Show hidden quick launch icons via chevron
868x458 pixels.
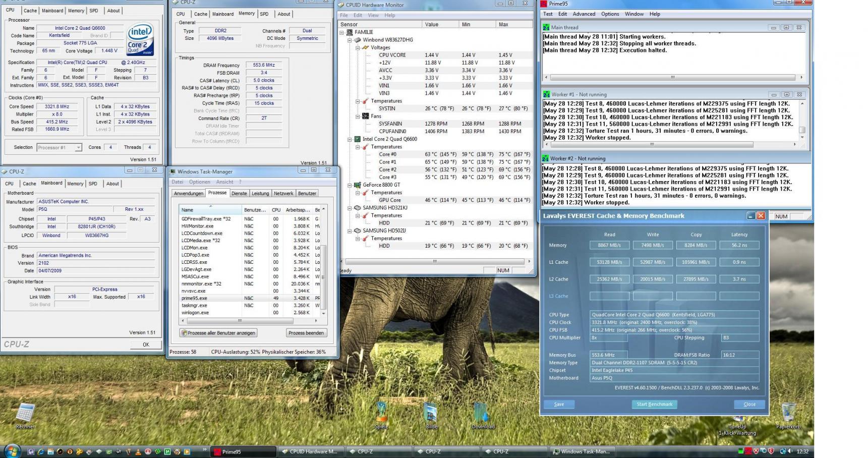coord(204,449)
